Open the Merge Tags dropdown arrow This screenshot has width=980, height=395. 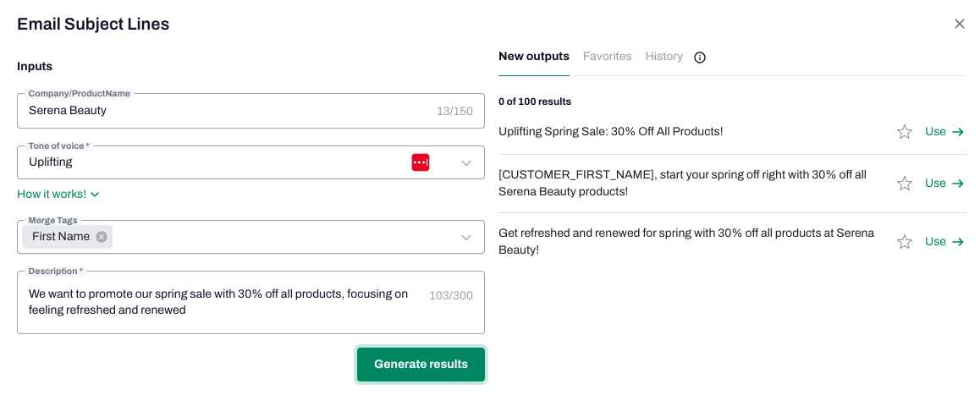[466, 237]
